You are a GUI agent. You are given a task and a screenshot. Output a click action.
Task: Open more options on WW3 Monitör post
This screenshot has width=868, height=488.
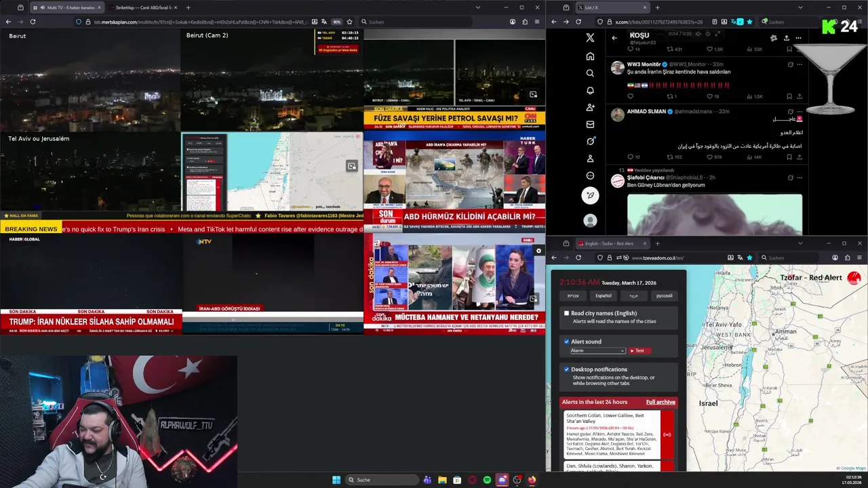[800, 64]
